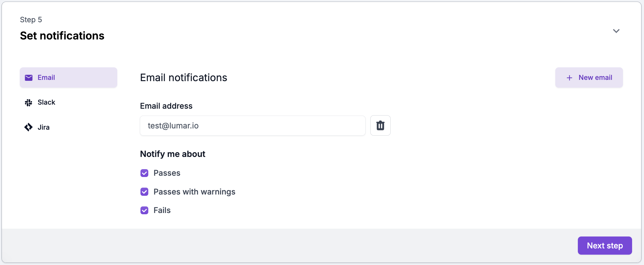Toggle Passes with warnings checkbox

pos(145,192)
